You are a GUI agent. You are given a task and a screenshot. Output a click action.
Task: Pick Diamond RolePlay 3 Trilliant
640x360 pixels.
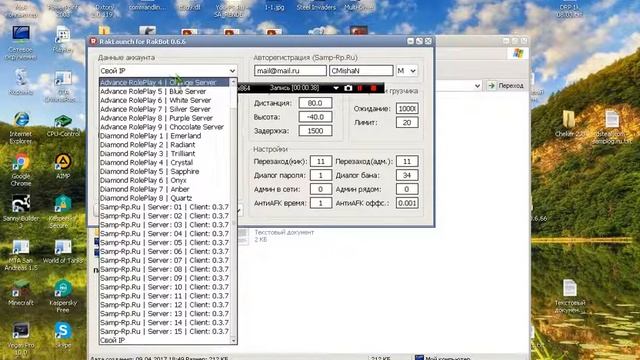click(x=164, y=154)
